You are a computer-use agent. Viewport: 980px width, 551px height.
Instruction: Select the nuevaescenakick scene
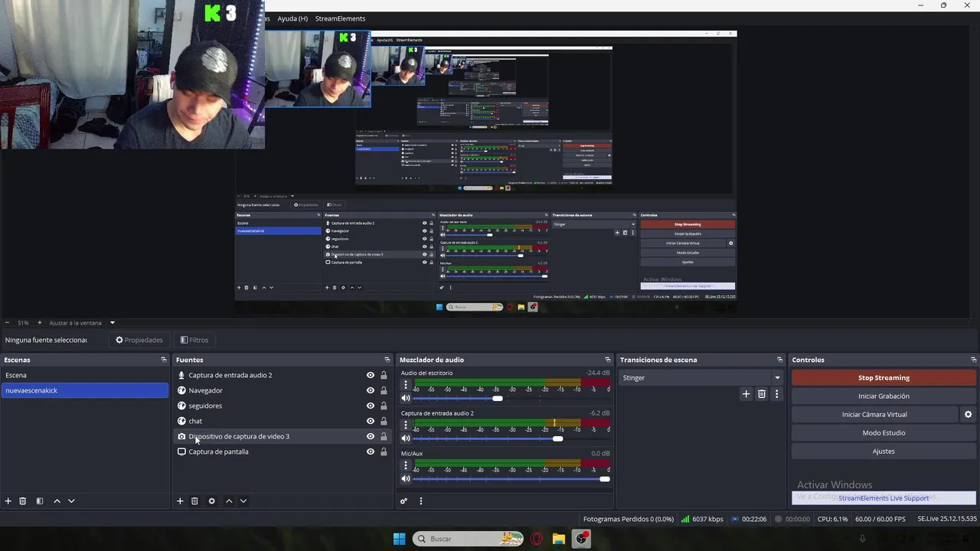(84, 390)
